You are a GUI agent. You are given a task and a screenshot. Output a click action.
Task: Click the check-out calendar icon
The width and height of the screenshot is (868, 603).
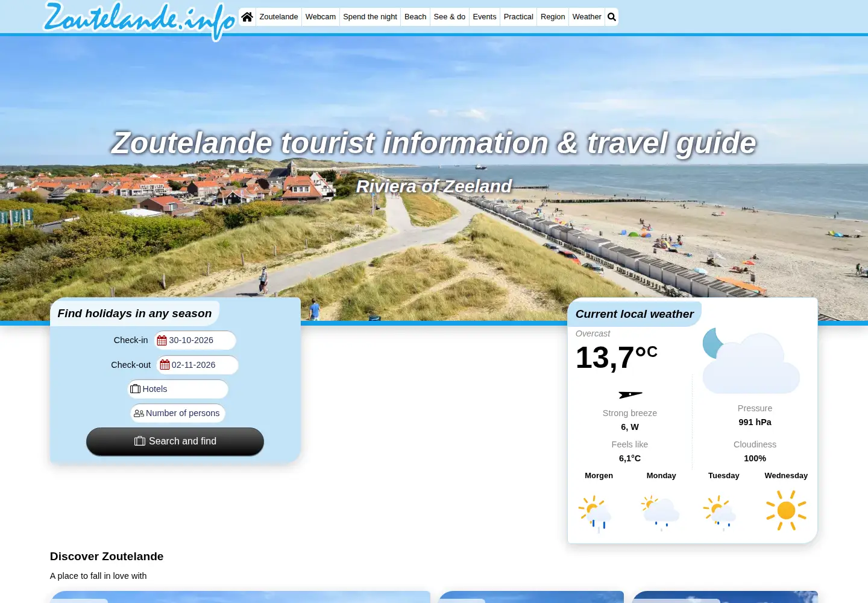coord(165,365)
